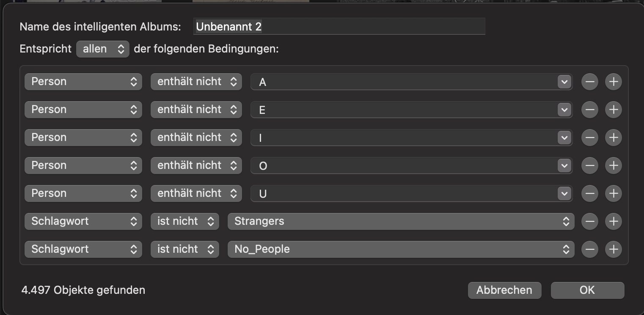Add a condition after Person 'E' row

613,110
